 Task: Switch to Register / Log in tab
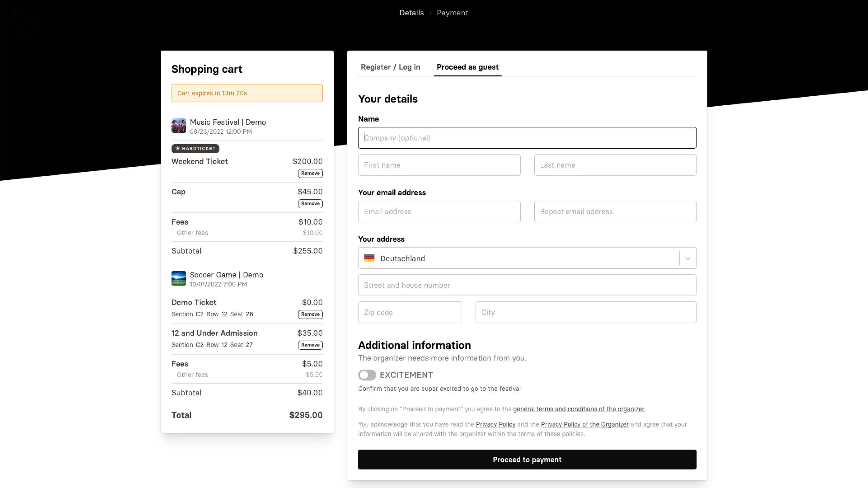(x=390, y=67)
